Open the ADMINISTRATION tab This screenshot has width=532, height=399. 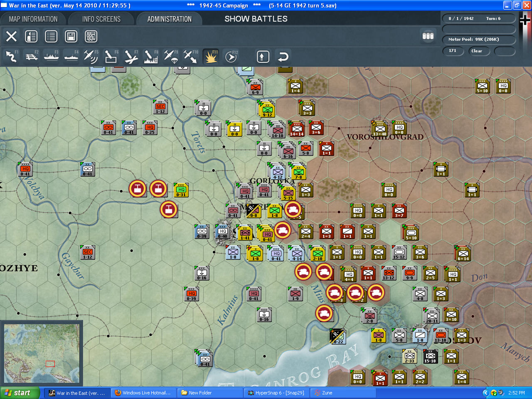[170, 19]
